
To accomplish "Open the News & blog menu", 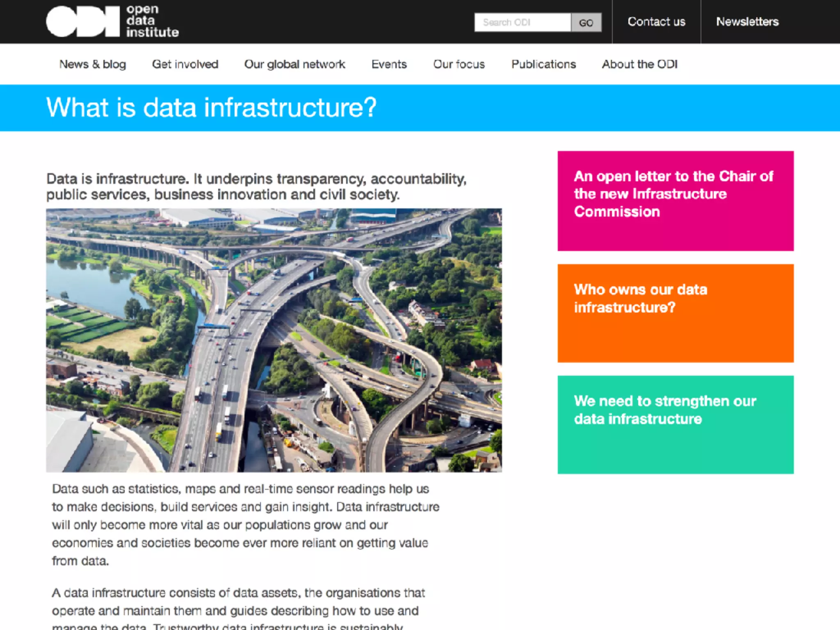I will [93, 64].
